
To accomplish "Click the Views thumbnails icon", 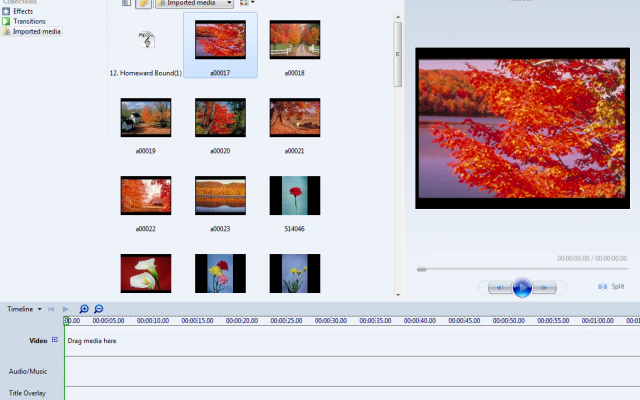I will (244, 3).
